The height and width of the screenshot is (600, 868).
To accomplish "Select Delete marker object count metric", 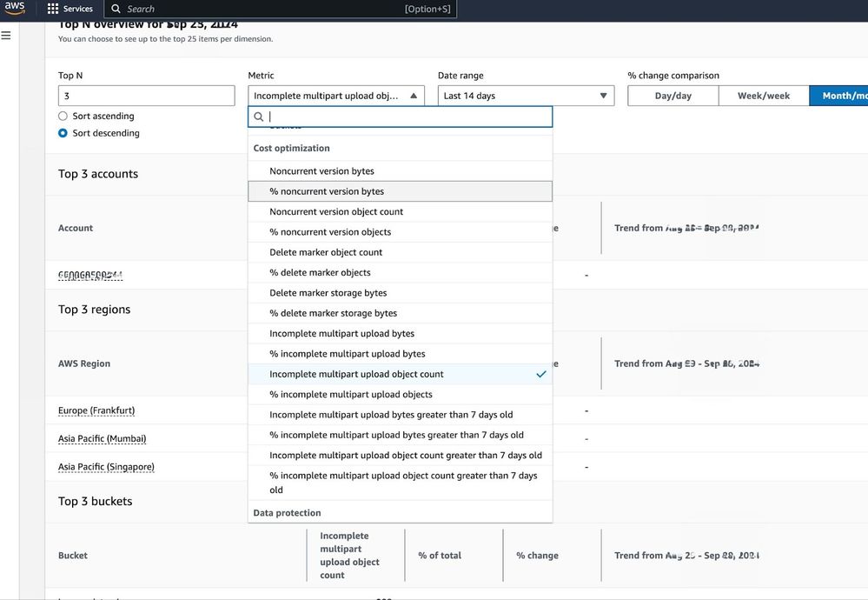I will coord(400,252).
